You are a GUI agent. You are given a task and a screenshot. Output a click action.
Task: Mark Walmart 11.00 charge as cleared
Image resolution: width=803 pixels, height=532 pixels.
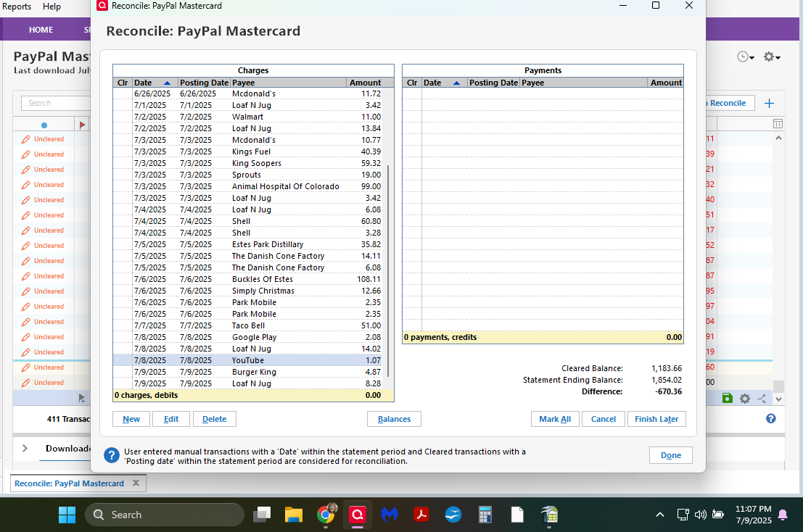pos(123,117)
